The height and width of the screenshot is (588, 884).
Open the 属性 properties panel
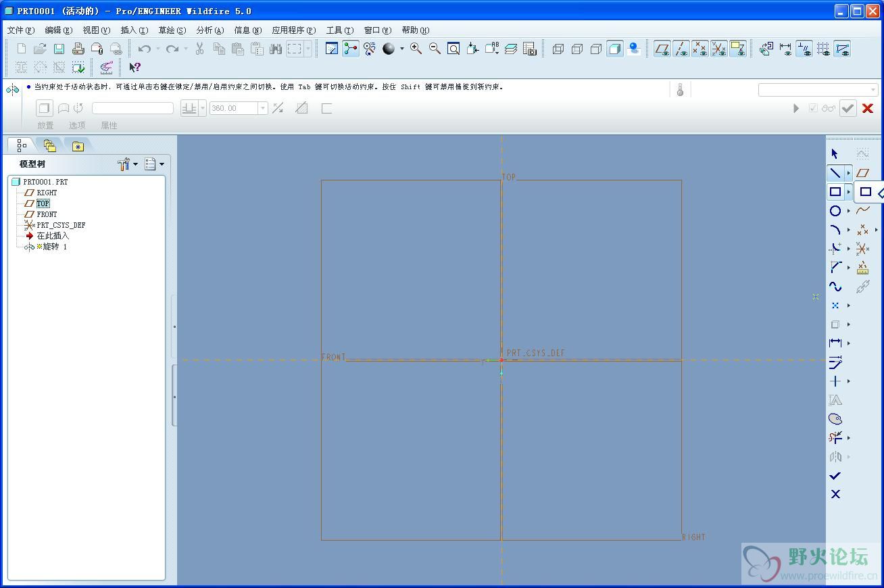pyautogui.click(x=109, y=125)
